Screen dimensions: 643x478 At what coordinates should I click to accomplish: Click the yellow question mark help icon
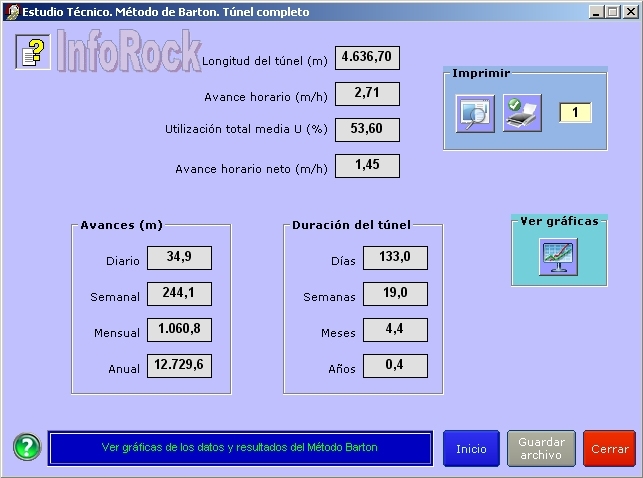(x=33, y=51)
